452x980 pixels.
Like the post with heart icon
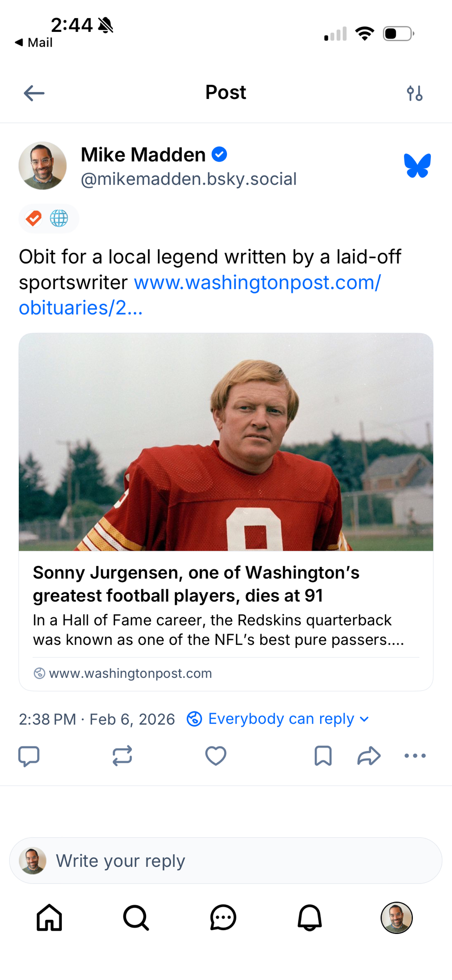(x=216, y=756)
